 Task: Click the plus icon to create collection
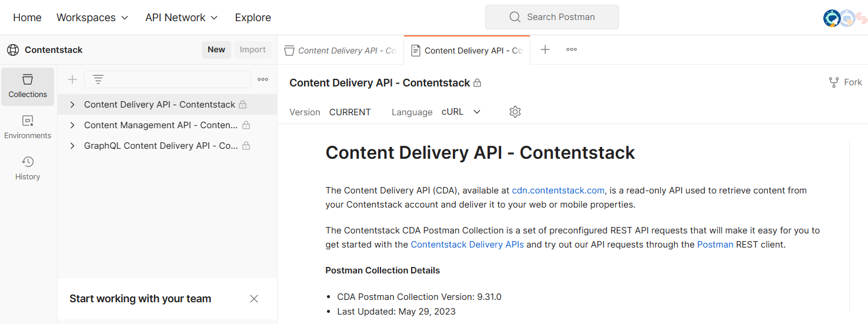coord(72,79)
